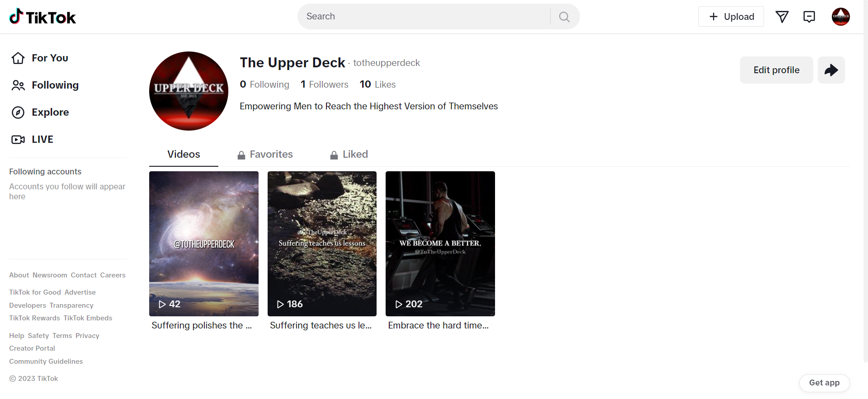The height and width of the screenshot is (399, 868).
Task: Open the Inbox notifications icon
Action: pos(809,17)
